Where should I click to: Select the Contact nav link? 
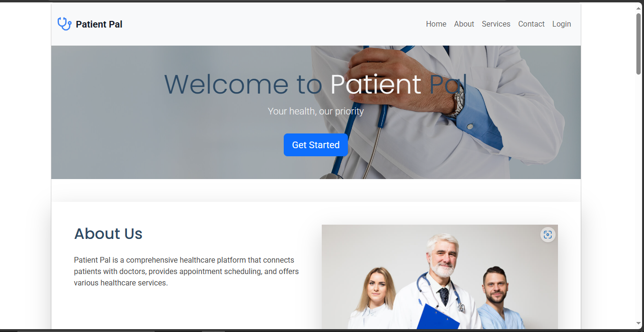click(531, 24)
